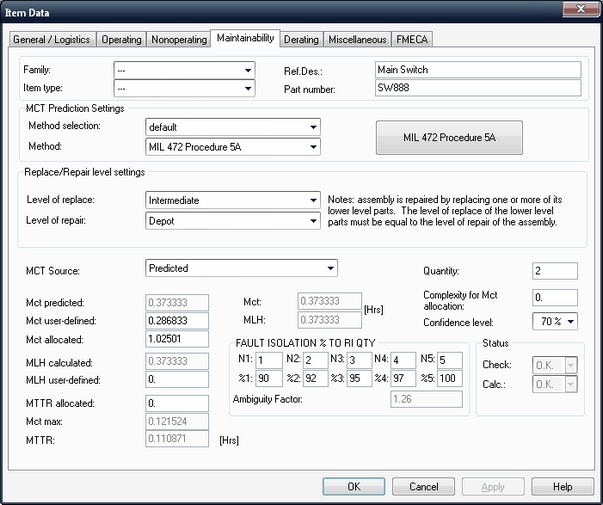603x505 pixels.
Task: Click the Cancel button
Action: click(x=423, y=487)
